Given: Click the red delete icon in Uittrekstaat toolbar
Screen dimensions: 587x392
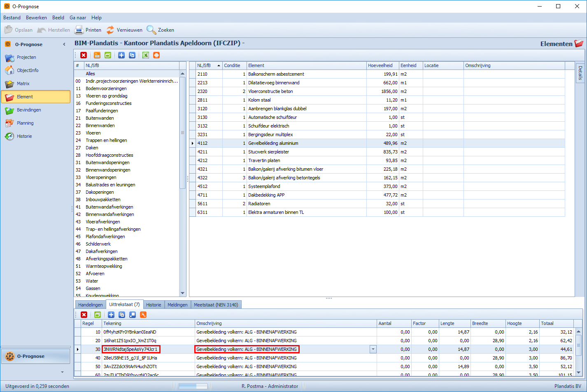Looking at the screenshot, I should [84, 315].
